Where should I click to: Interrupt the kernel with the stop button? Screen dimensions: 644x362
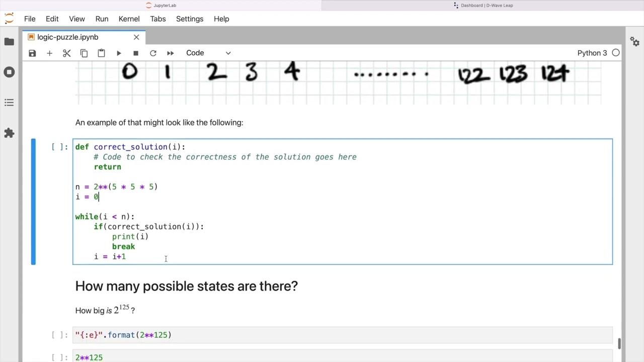pos(136,53)
